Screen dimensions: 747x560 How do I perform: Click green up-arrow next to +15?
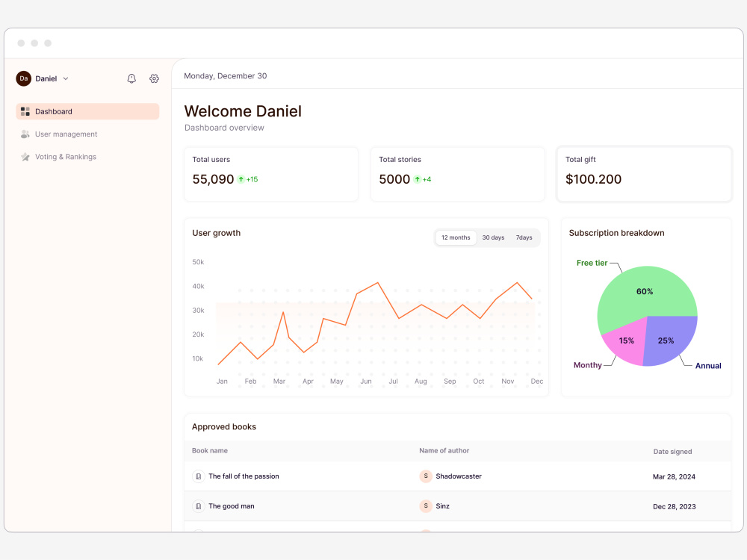241,179
